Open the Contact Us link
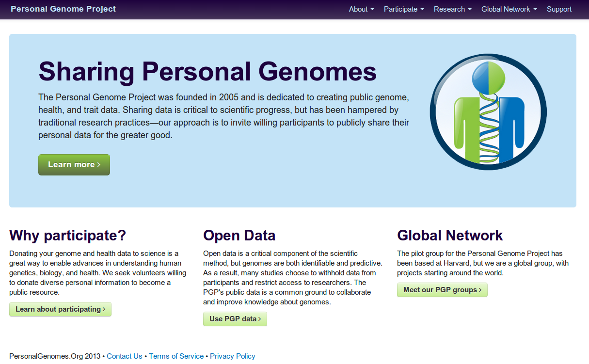The width and height of the screenshot is (589, 364). [125, 356]
